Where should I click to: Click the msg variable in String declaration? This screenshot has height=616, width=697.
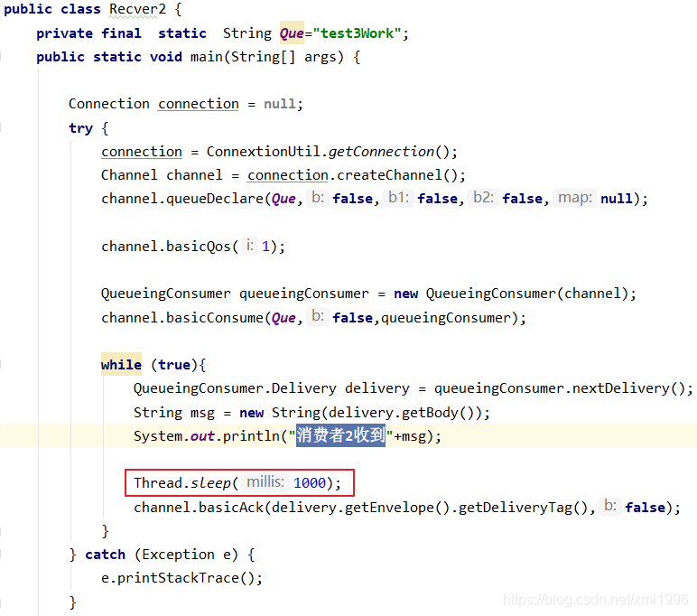[x=203, y=413]
